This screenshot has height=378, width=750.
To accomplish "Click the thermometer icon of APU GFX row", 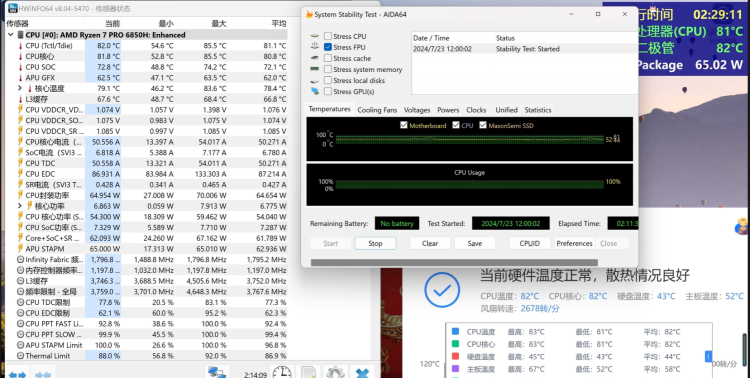I will click(21, 78).
